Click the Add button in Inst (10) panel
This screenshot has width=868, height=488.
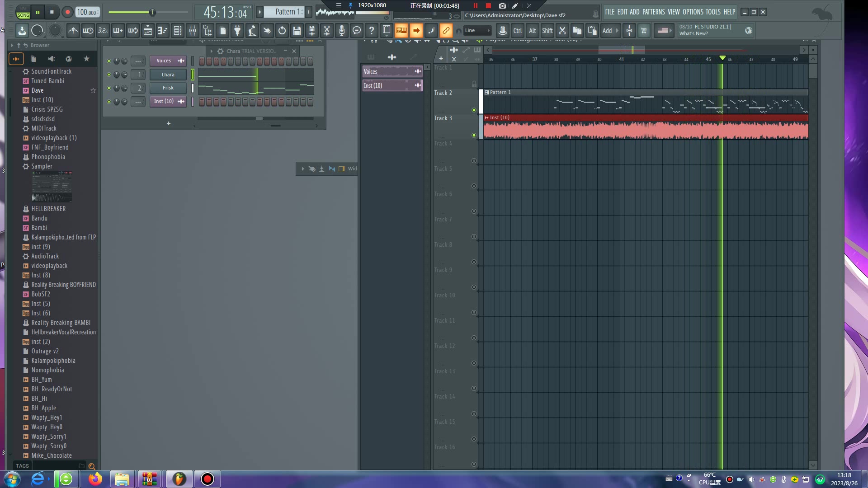pos(181,101)
